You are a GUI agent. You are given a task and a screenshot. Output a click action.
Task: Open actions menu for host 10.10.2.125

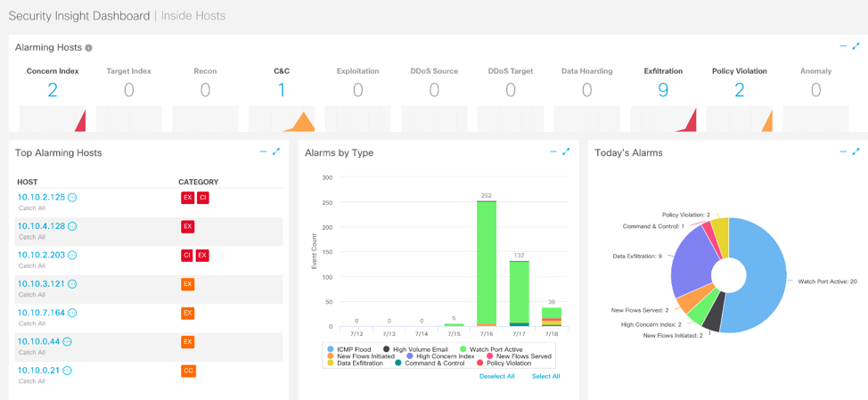tap(73, 198)
